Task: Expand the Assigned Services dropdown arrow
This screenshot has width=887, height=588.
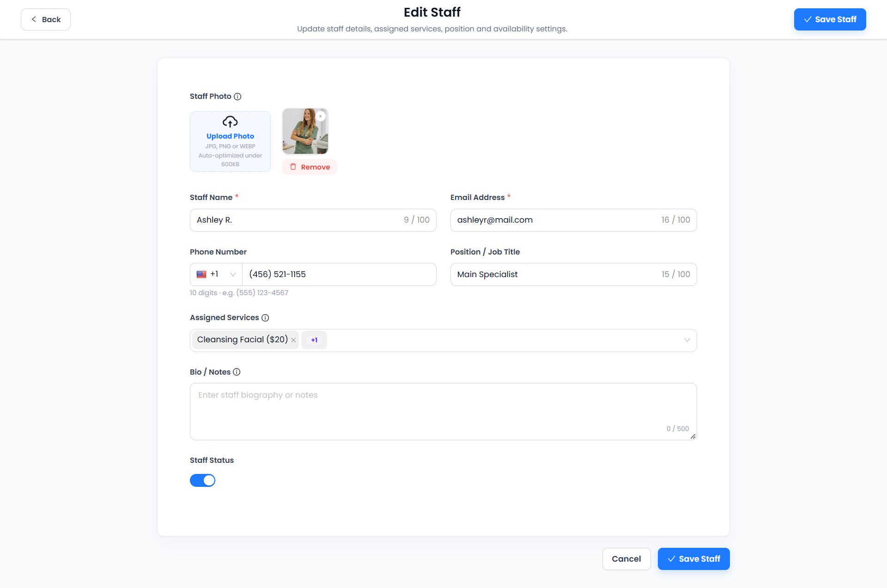Action: [x=687, y=340]
